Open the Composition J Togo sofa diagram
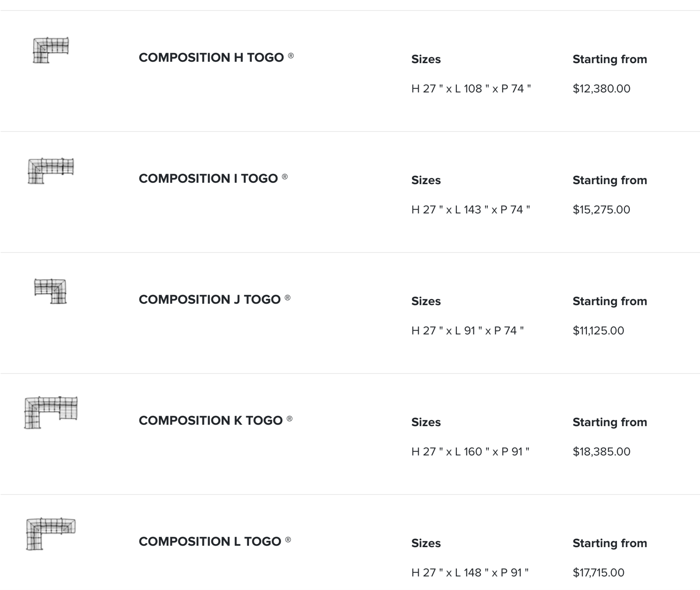The height and width of the screenshot is (590, 700). tap(51, 291)
